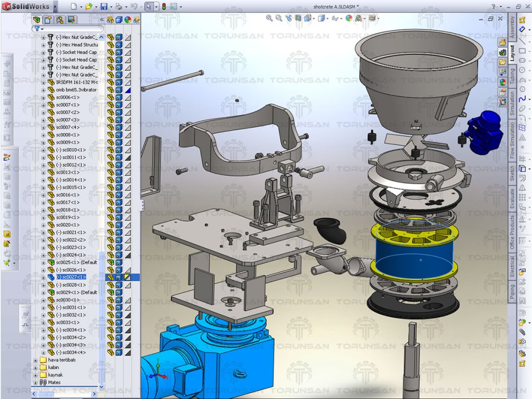
Task: Click the Print toolbar icon
Action: tap(118, 7)
